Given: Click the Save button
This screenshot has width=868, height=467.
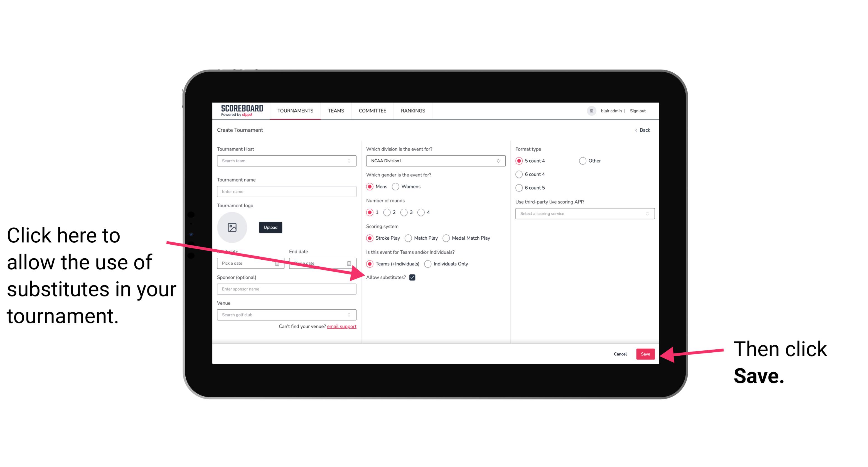Looking at the screenshot, I should (x=646, y=353).
